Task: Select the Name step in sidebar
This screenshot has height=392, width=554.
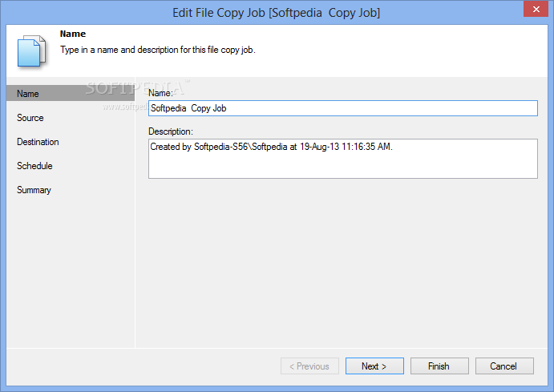Action: click(71, 94)
